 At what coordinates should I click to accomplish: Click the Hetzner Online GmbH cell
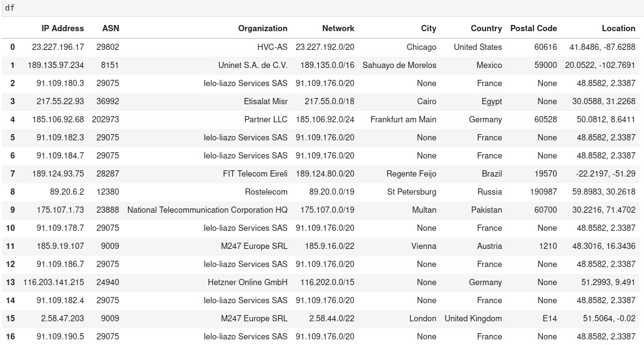pyautogui.click(x=248, y=282)
